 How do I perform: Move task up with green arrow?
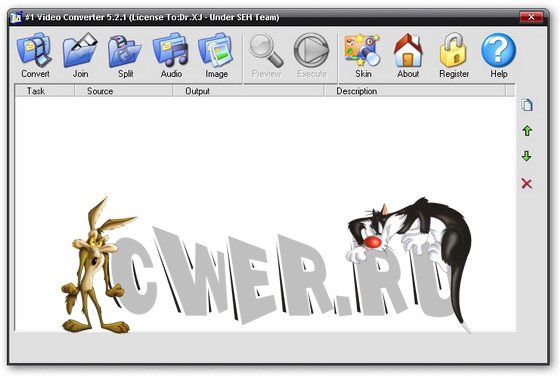click(x=527, y=131)
